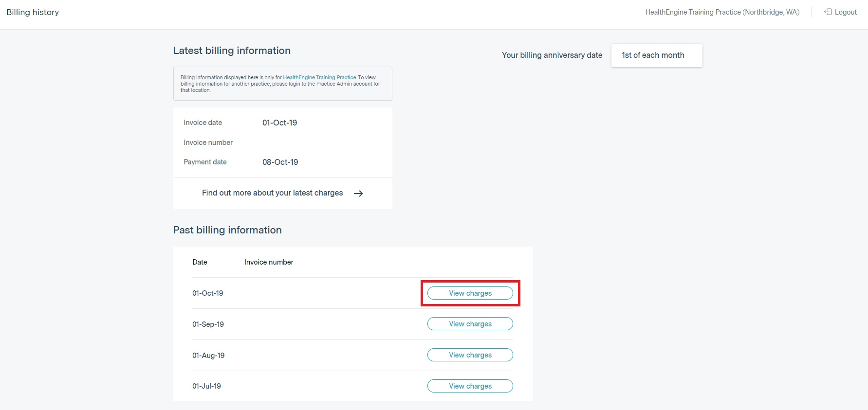Click the Your billing anniversary date label
The height and width of the screenshot is (410, 868).
(552, 55)
